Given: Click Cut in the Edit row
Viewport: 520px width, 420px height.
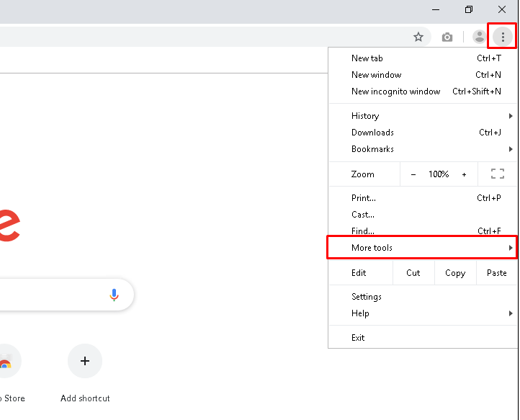Looking at the screenshot, I should [x=413, y=273].
